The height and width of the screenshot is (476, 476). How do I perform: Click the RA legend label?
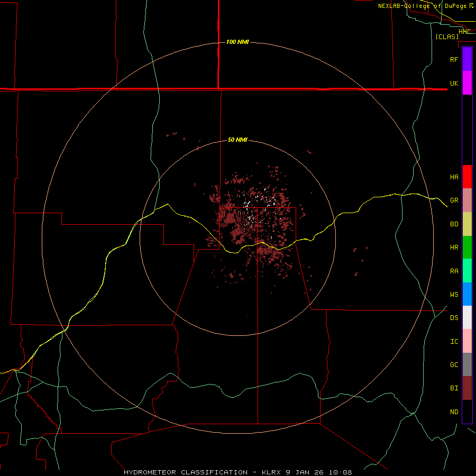[x=454, y=271]
